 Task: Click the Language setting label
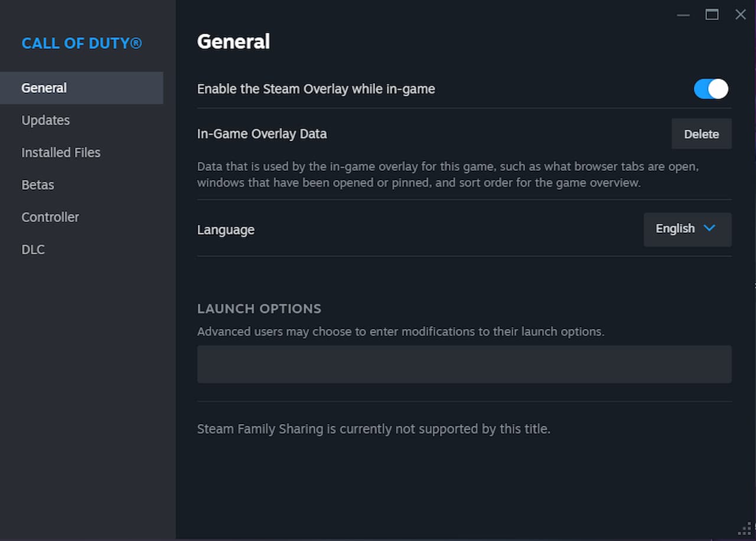click(x=226, y=230)
